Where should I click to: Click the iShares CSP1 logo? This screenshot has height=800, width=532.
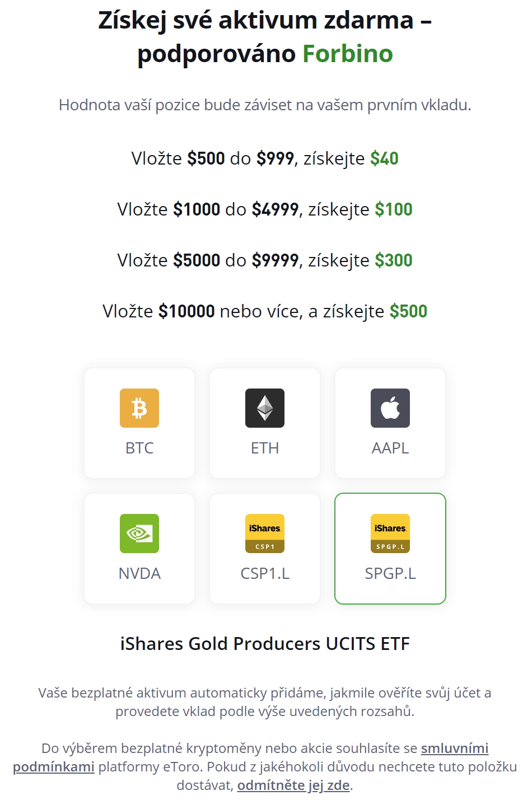point(265,534)
